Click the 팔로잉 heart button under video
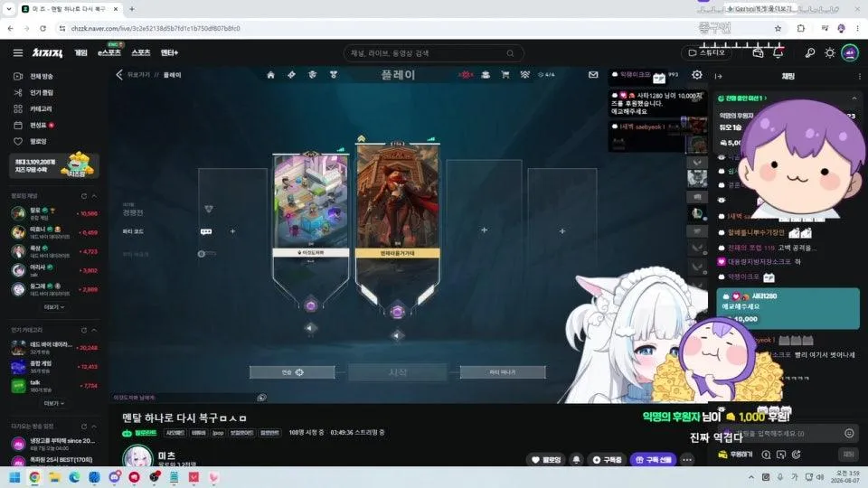Image resolution: width=868 pixels, height=488 pixels. click(546, 460)
